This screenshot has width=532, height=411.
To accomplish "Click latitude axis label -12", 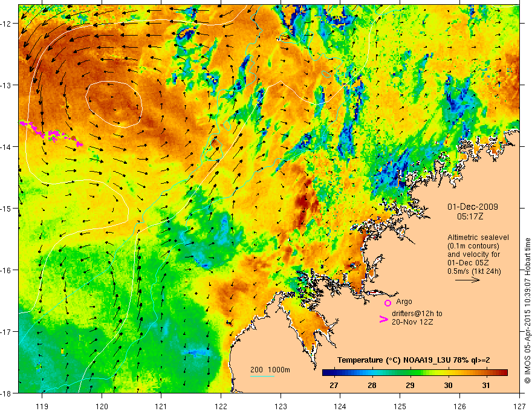I will pyautogui.click(x=7, y=24).
